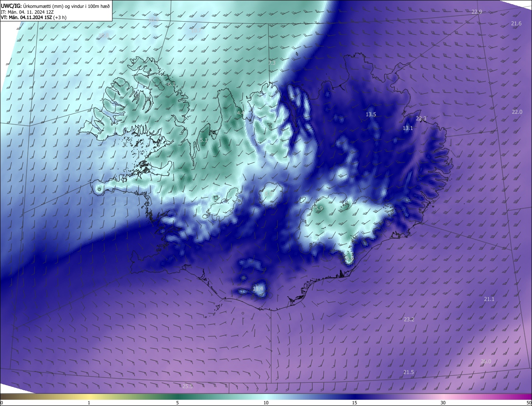Click the 13.5 value label

371,114
